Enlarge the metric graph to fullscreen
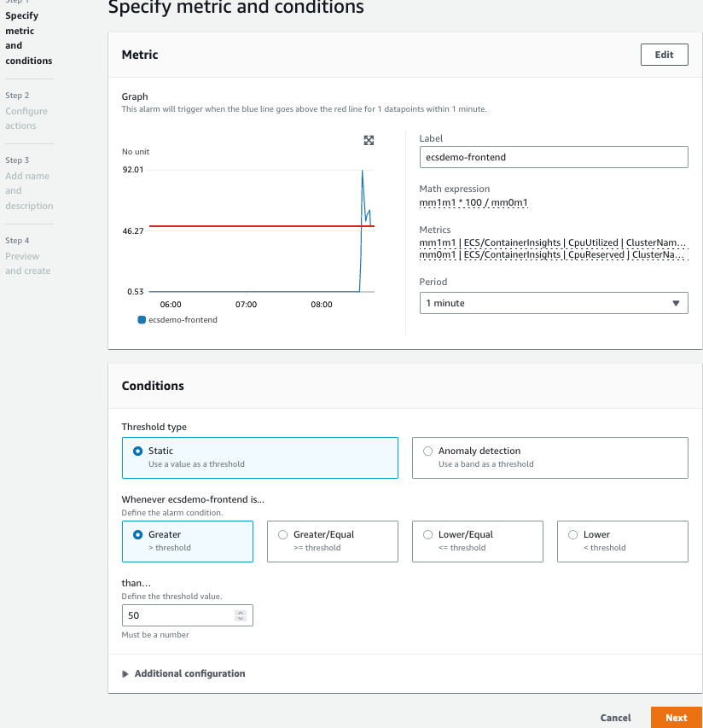703x728 pixels. click(369, 141)
